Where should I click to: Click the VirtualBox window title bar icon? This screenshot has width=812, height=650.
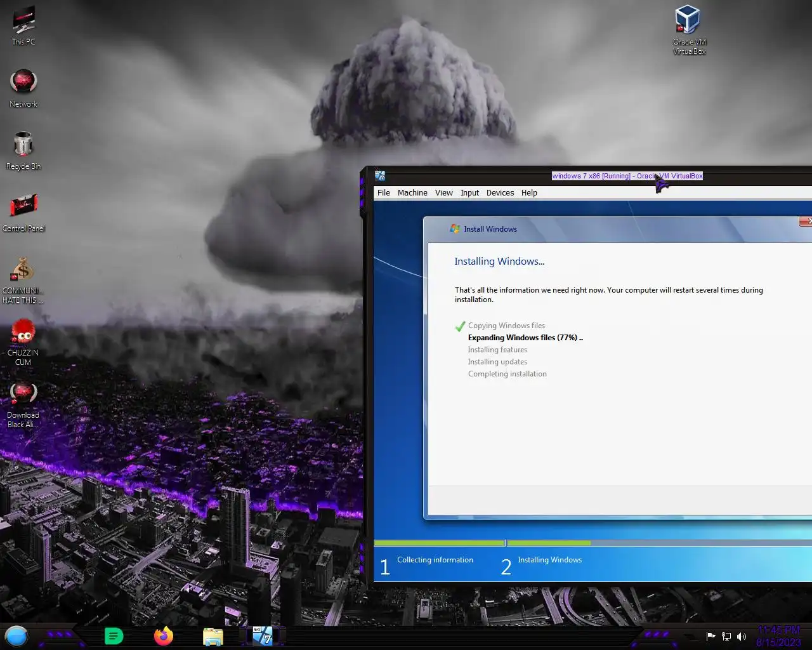[x=380, y=176]
